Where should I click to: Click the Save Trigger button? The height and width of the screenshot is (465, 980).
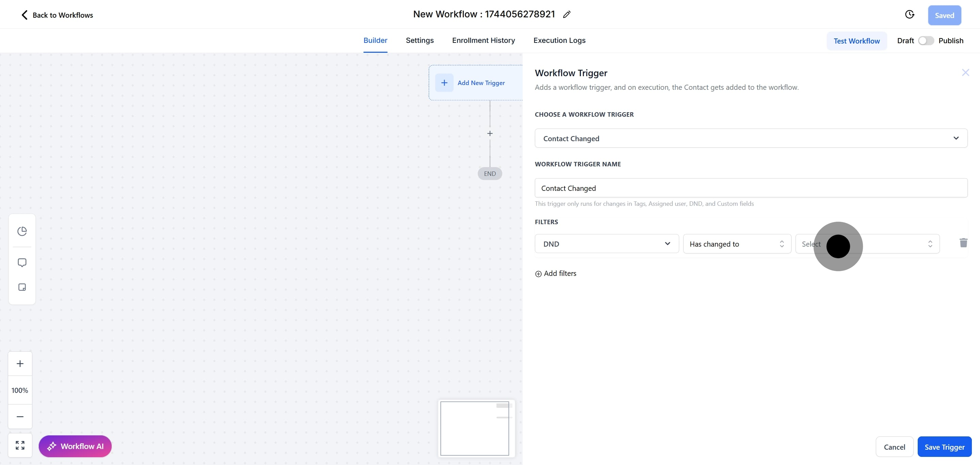944,447
